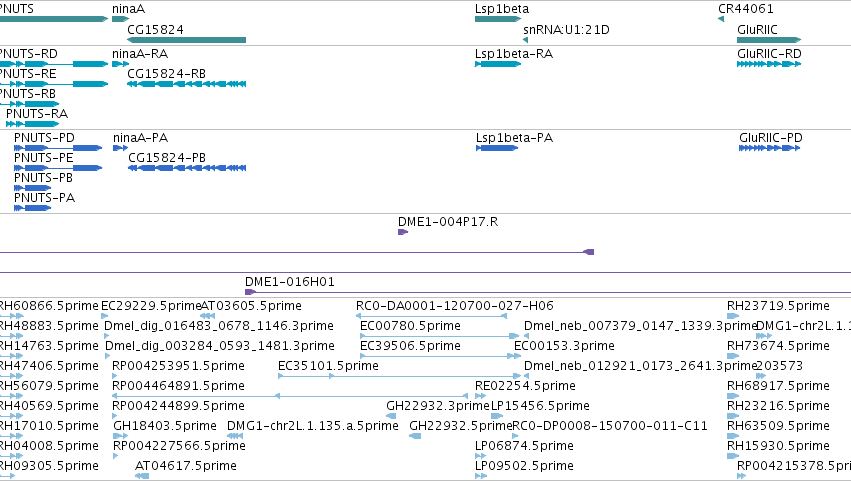
Task: Click the RP004244899.5prime label
Action: tap(178, 407)
